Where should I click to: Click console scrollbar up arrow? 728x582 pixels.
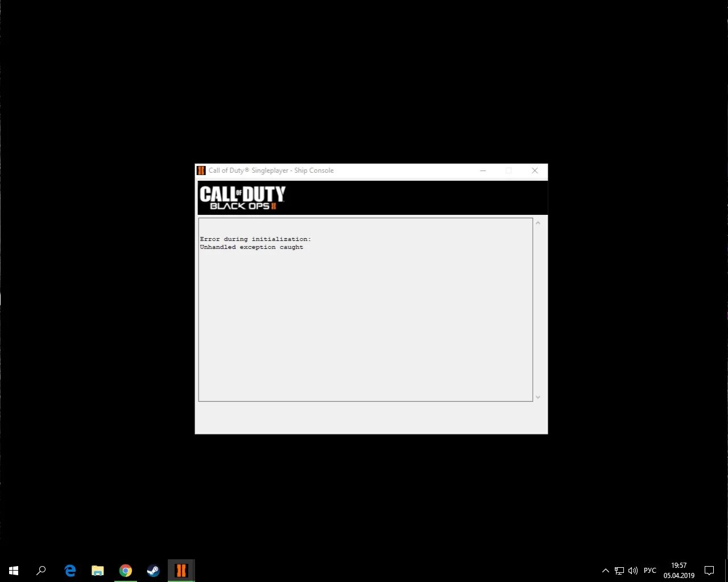tap(538, 223)
